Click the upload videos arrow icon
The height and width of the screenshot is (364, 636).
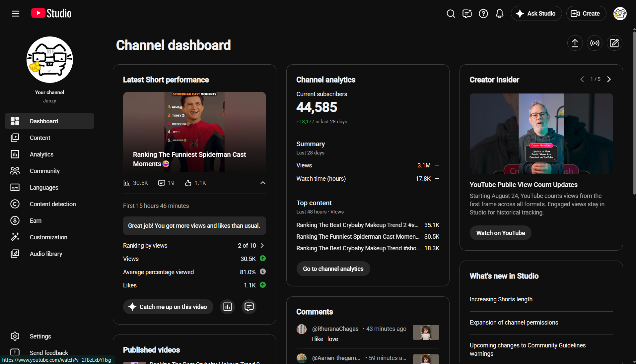(x=575, y=43)
